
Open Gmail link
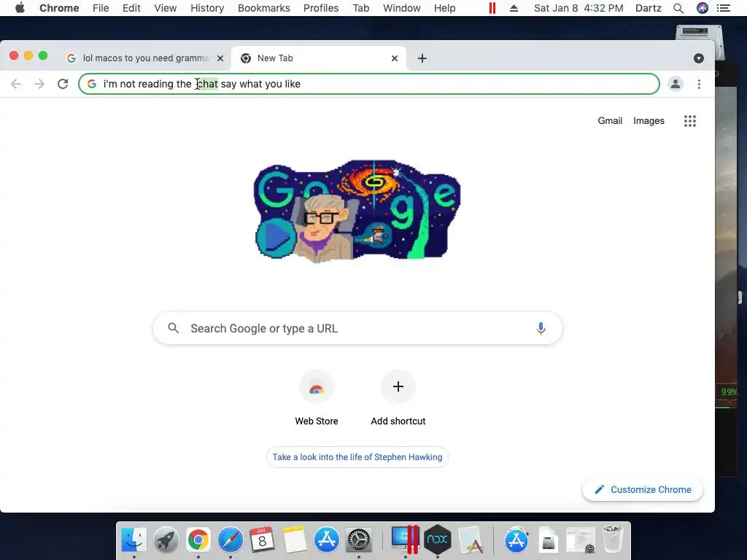click(610, 121)
